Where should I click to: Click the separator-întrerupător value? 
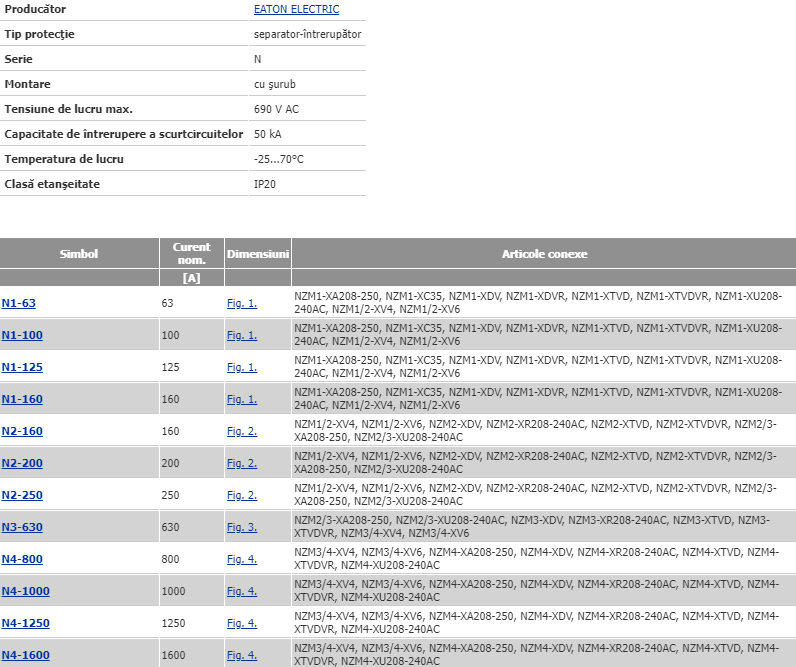(x=308, y=34)
